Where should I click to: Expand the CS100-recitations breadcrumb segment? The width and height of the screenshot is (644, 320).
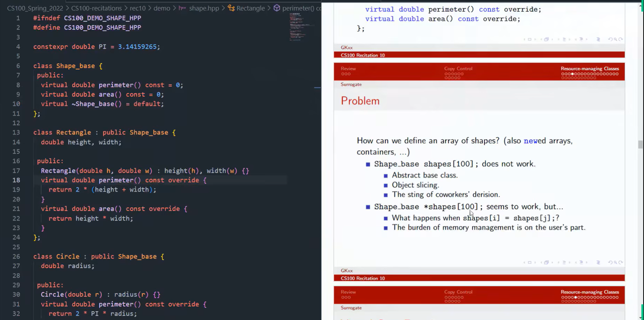[96, 8]
